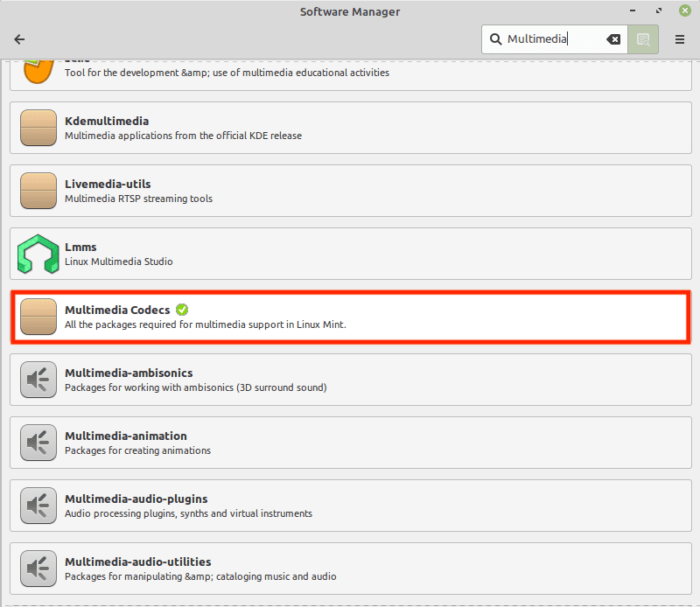This screenshot has width=700, height=607.
Task: Click the search magnifier icon
Action: (495, 39)
